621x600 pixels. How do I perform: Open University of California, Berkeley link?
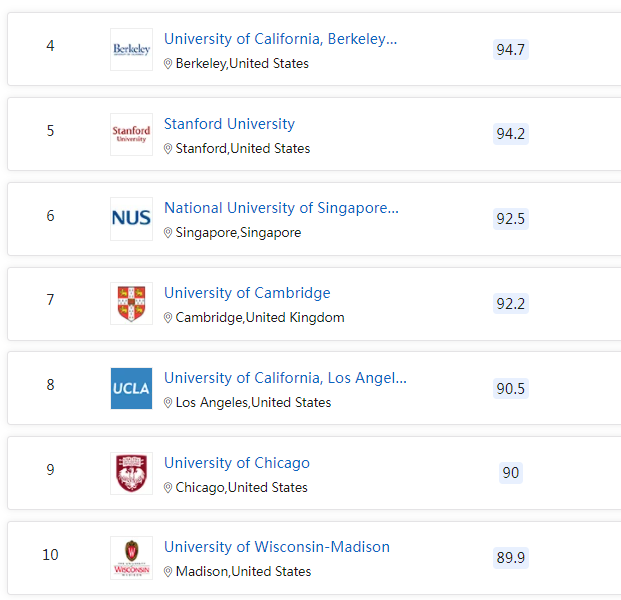pos(280,39)
